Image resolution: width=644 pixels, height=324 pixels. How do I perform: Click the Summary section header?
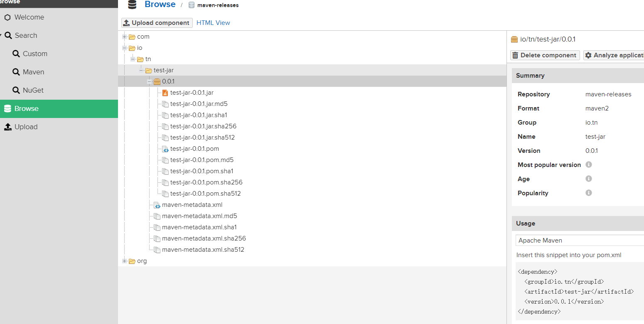578,76
